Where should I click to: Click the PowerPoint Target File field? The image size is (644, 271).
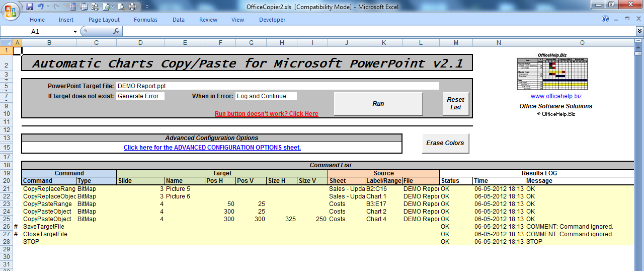tap(277, 86)
